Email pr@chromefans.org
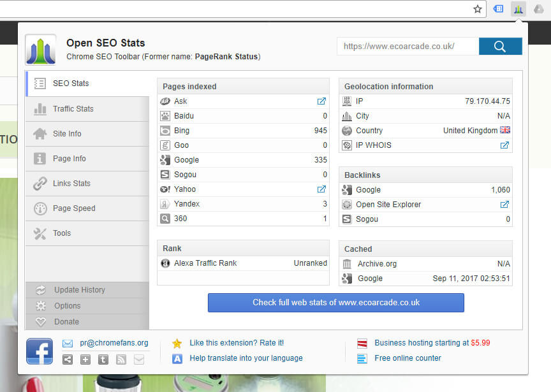Image resolution: width=551 pixels, height=392 pixels. click(x=114, y=343)
